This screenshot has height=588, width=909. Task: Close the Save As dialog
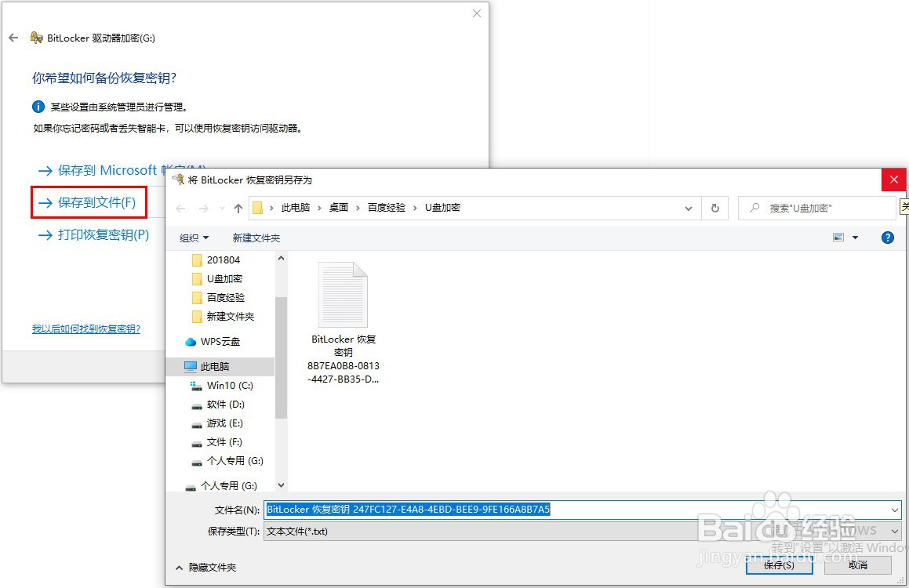click(x=894, y=180)
